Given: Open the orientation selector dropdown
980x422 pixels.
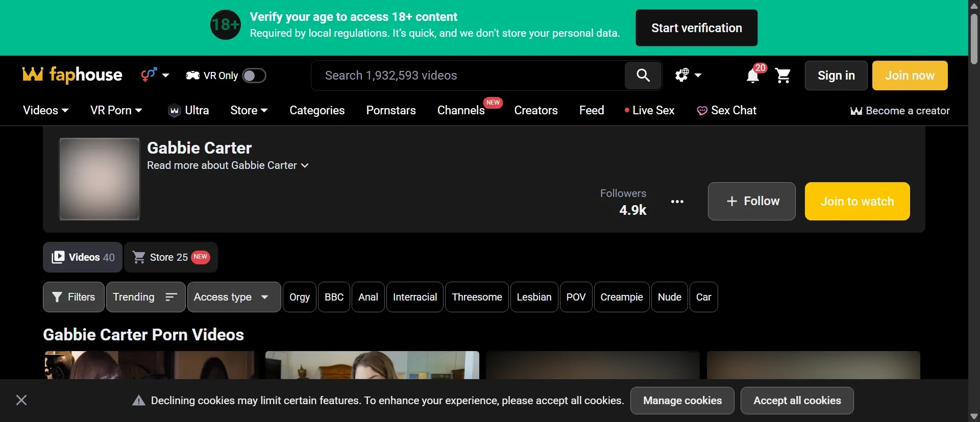Looking at the screenshot, I should [155, 75].
